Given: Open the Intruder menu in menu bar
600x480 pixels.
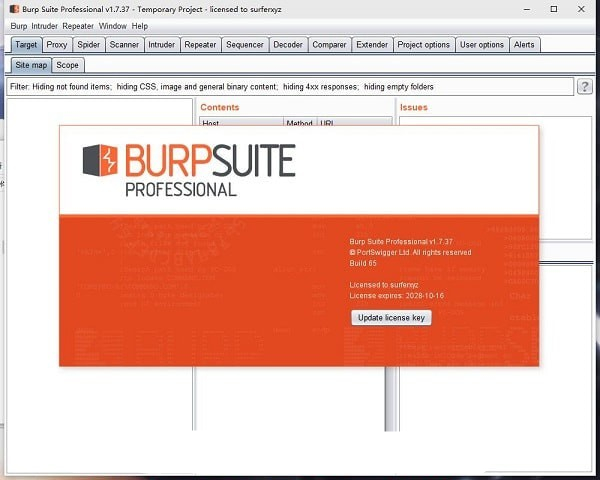Looking at the screenshot, I should click(44, 26).
